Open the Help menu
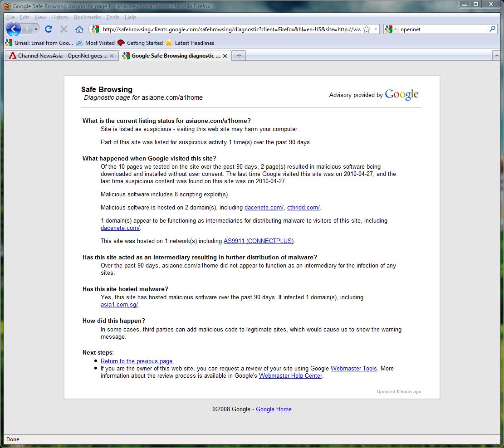Viewport: 504px width, 448px height. point(130,17)
